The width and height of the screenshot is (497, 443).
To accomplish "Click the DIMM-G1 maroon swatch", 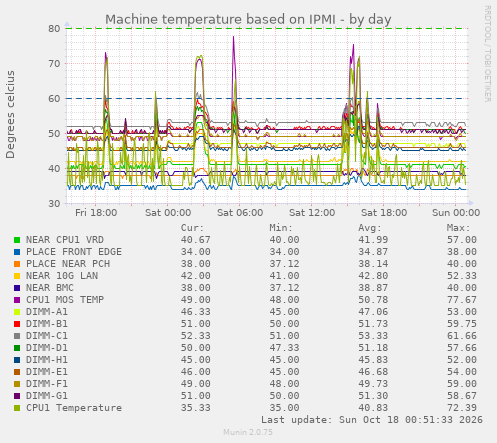I will click(x=17, y=396).
